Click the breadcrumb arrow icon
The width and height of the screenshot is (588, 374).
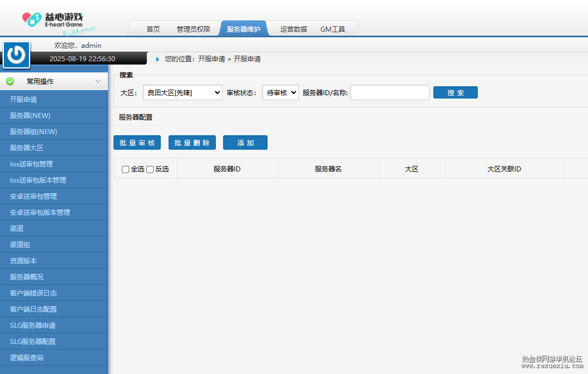[157, 59]
